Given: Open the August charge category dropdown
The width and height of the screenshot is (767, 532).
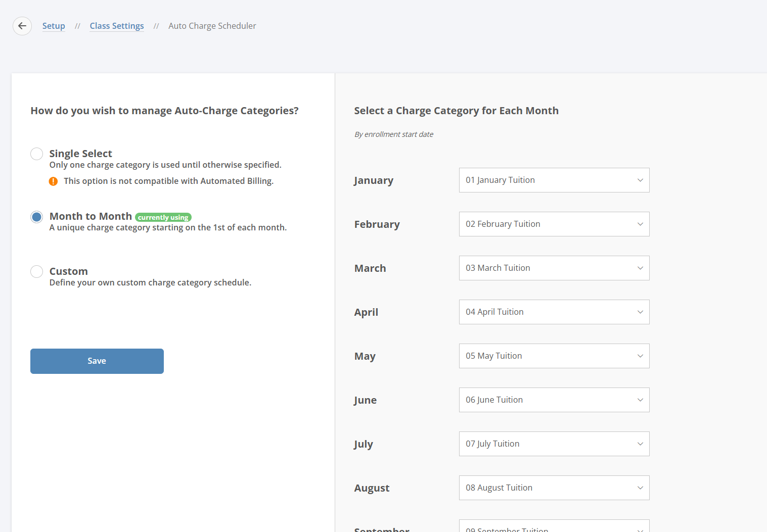Looking at the screenshot, I should coord(554,488).
